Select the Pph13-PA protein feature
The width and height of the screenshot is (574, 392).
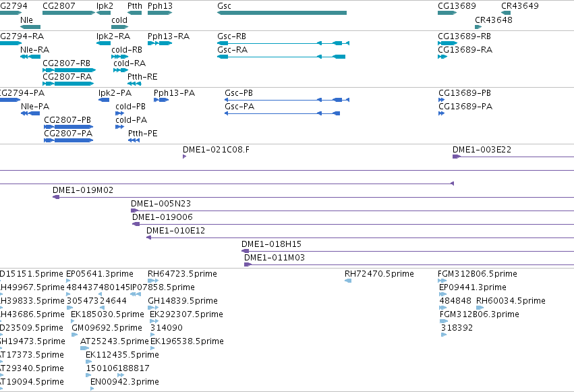point(161,100)
